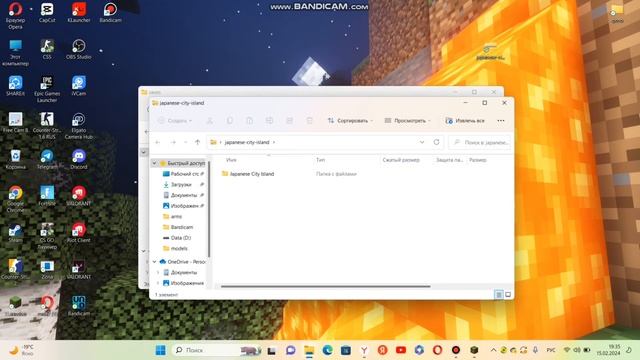Open the Telegram desktop shortcut
This screenshot has width=640, height=360.
pyautogui.click(x=47, y=160)
